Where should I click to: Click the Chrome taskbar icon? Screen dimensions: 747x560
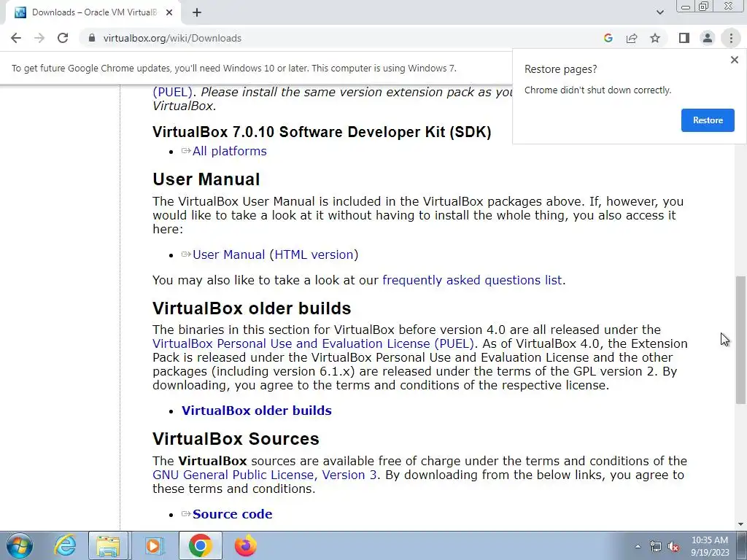coord(200,545)
